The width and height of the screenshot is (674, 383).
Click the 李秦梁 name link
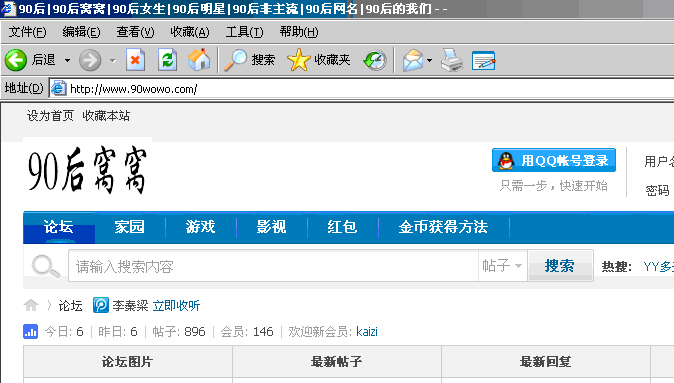[130, 306]
